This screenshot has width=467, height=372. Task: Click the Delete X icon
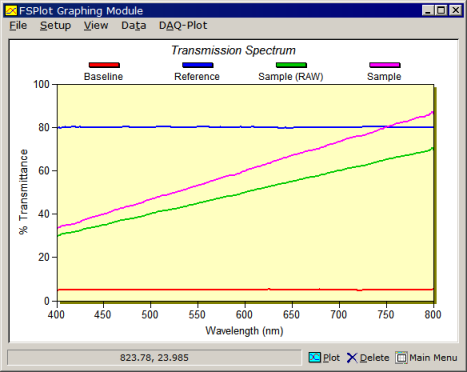[x=352, y=358]
